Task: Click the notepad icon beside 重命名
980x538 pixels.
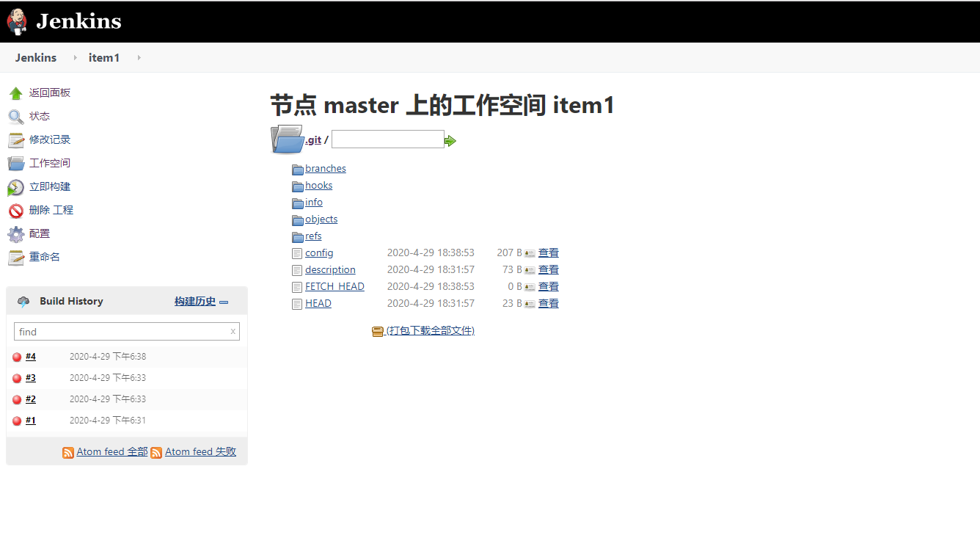Action: coord(16,258)
